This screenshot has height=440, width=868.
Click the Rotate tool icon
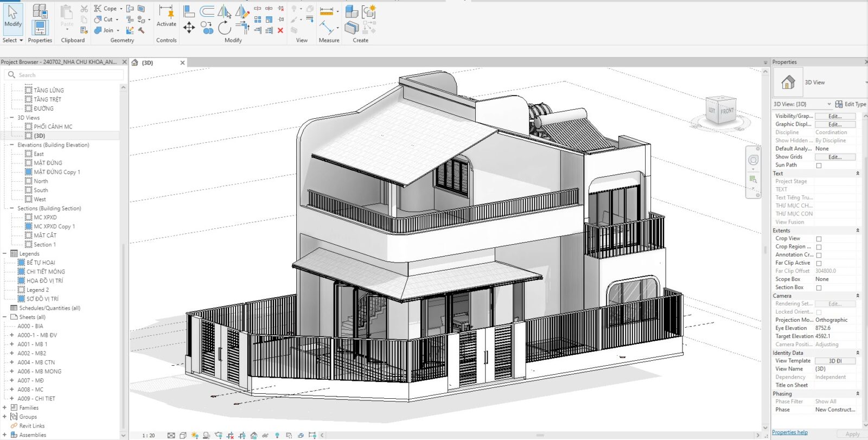pyautogui.click(x=225, y=28)
